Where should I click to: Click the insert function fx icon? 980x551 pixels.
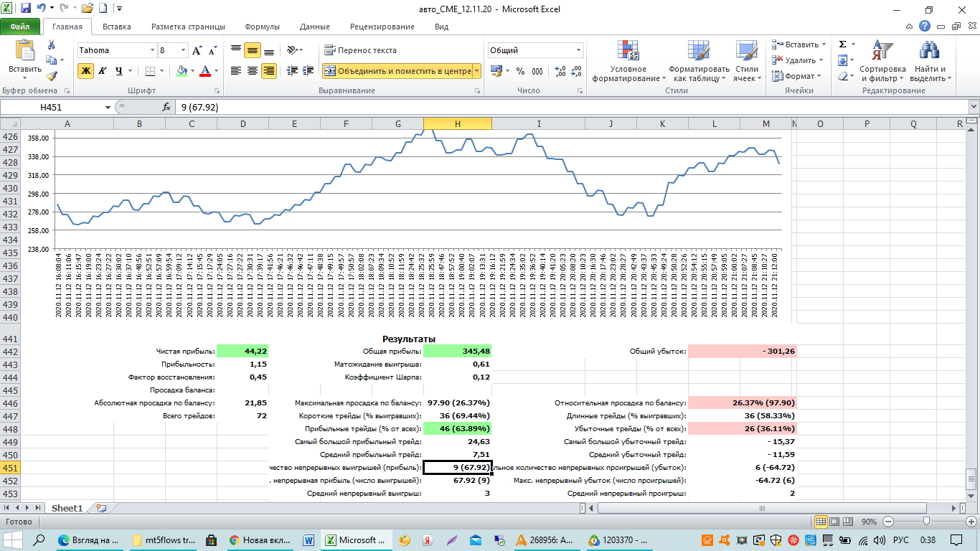click(x=166, y=107)
